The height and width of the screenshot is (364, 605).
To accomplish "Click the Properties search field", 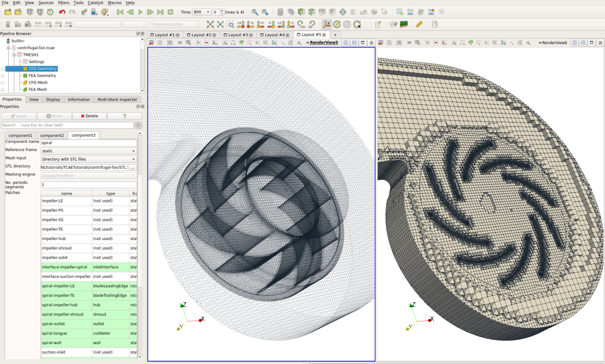I will click(67, 125).
